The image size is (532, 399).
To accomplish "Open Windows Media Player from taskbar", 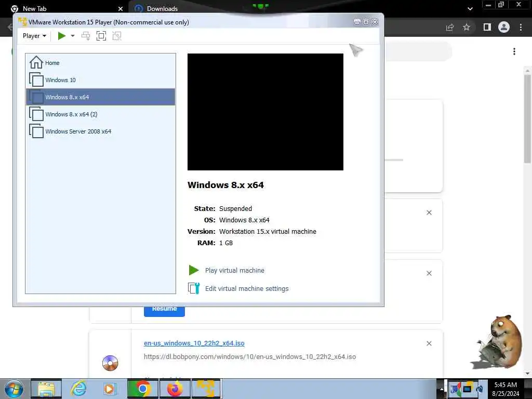I will pos(110,389).
